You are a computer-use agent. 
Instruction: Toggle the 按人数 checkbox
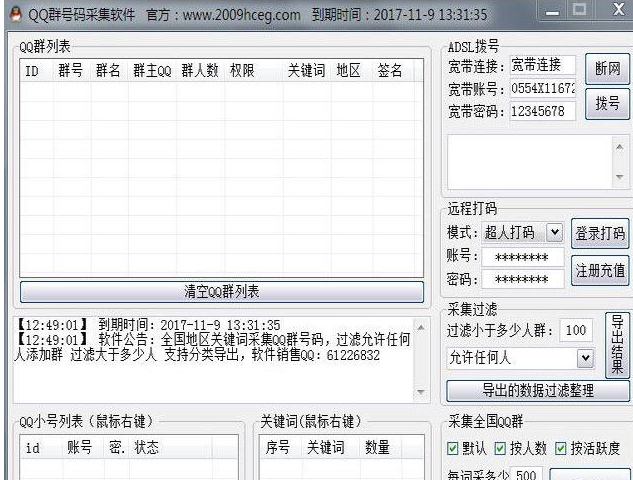click(x=500, y=448)
